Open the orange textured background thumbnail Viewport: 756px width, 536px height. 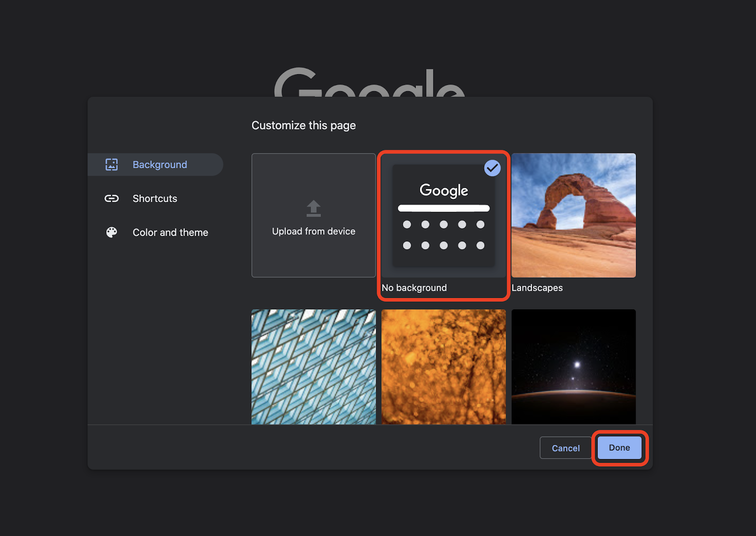pyautogui.click(x=444, y=366)
